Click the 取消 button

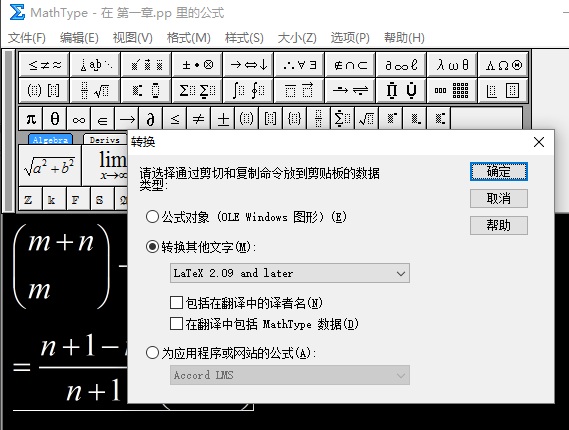pos(499,198)
